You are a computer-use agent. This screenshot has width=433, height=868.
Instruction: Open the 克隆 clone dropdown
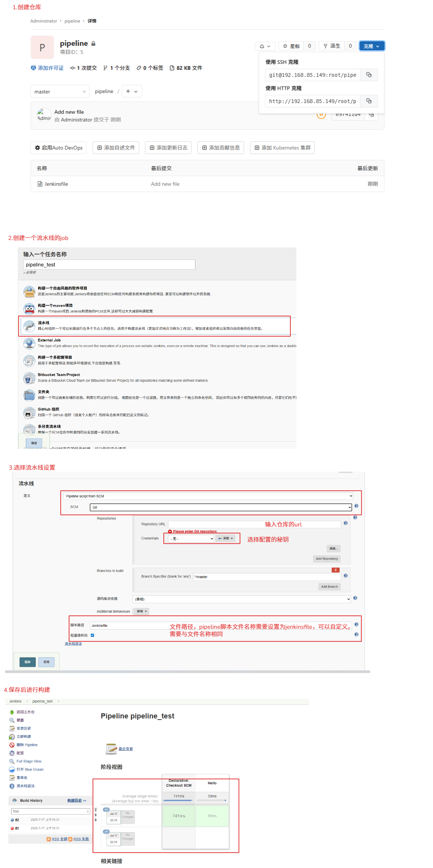[372, 46]
